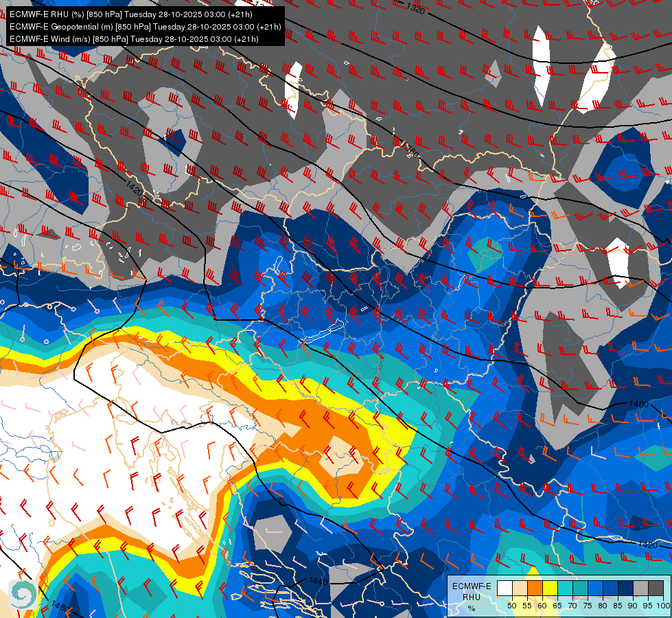Click the legend tick label 85
672x618 pixels.
(x=618, y=606)
